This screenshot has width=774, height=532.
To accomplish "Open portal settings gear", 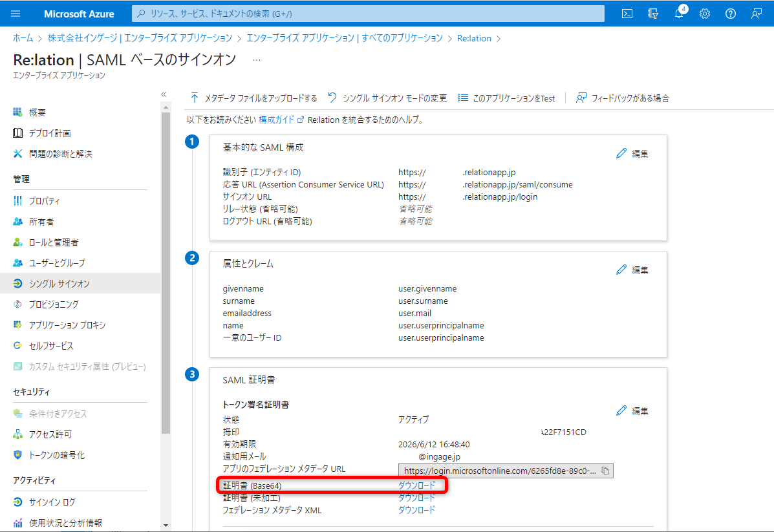I will [705, 14].
